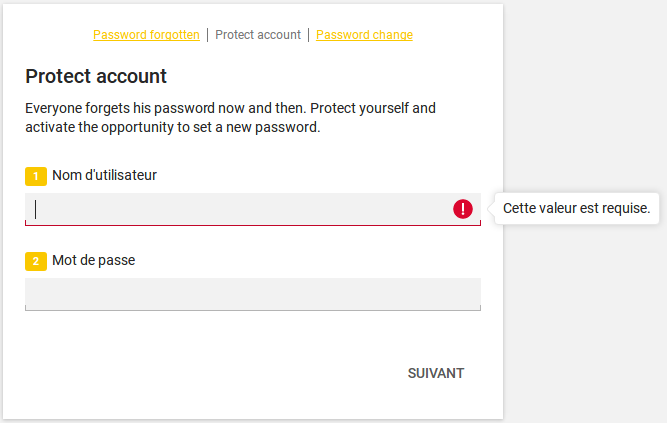Go to the Password change link
The width and height of the screenshot is (667, 423).
click(364, 35)
